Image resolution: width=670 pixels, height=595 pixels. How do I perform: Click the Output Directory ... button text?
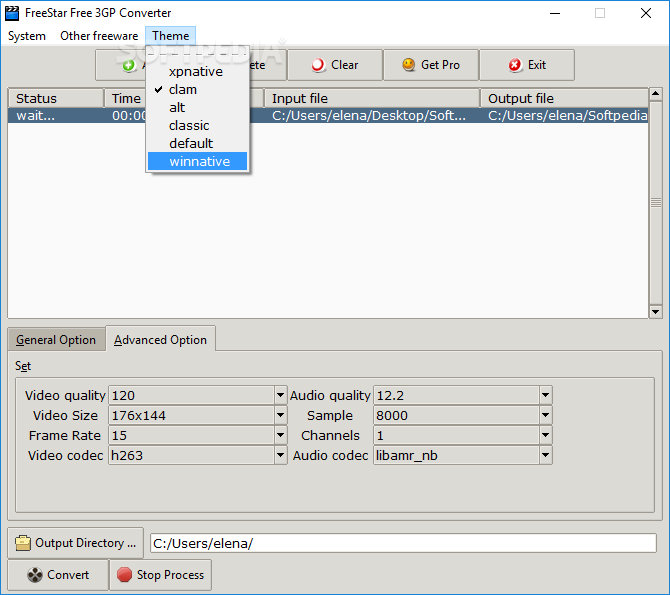[85, 543]
